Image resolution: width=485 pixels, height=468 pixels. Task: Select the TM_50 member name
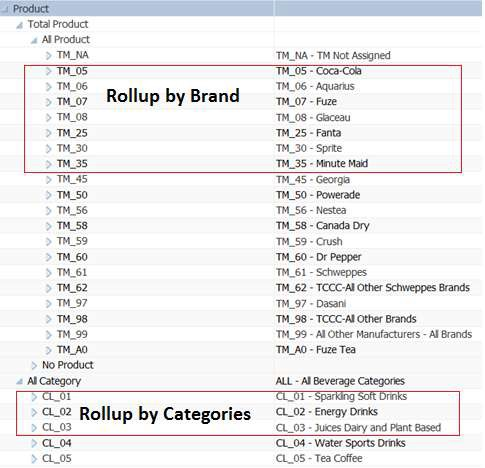point(72,195)
